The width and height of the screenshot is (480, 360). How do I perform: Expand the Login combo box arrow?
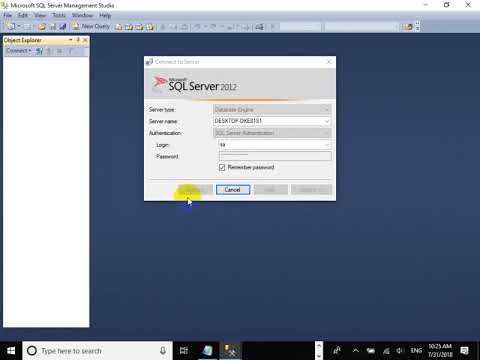(327, 145)
